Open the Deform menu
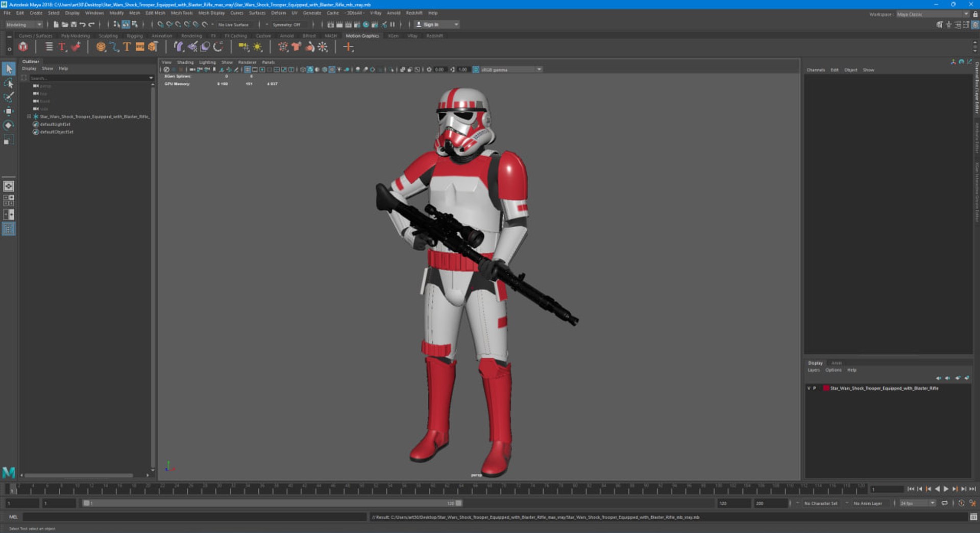The width and height of the screenshot is (980, 533). tap(278, 13)
